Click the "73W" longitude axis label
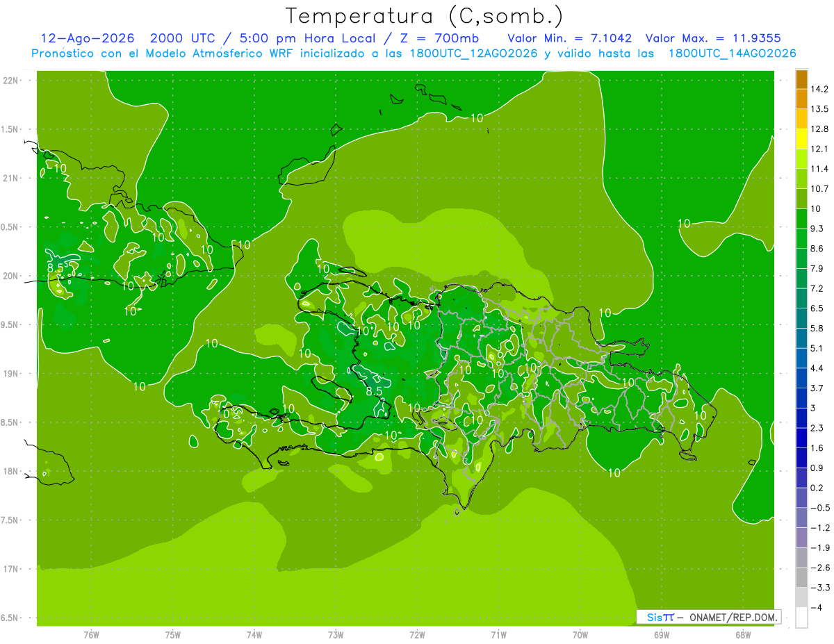Viewport: 834px width, 644px height. [336, 635]
